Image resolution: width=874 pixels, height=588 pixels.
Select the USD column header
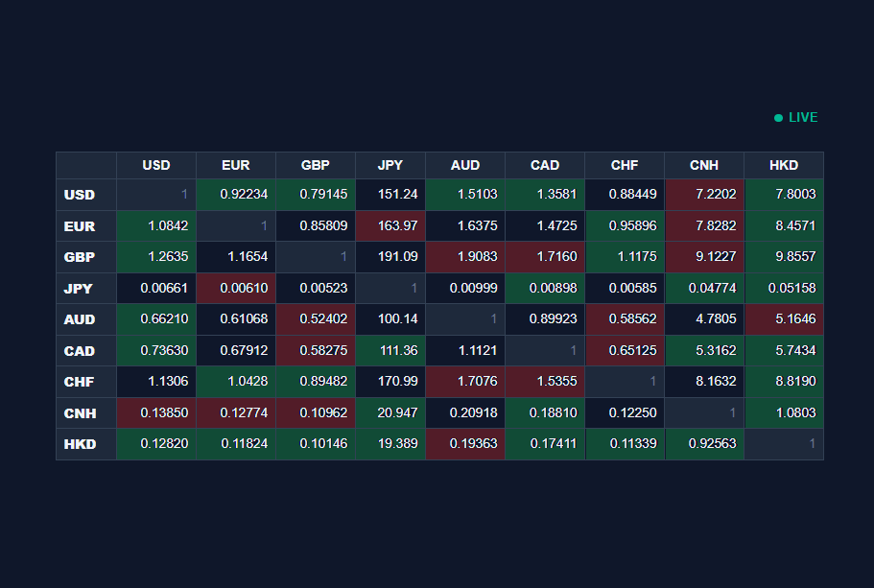pyautogui.click(x=156, y=166)
